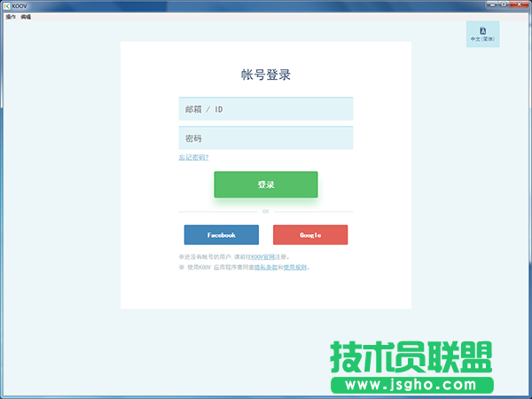
Task: Sign in with Google button
Action: click(x=310, y=235)
